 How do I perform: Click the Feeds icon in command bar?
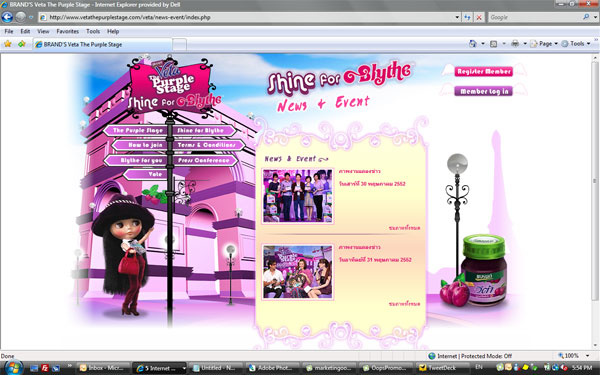(x=494, y=44)
